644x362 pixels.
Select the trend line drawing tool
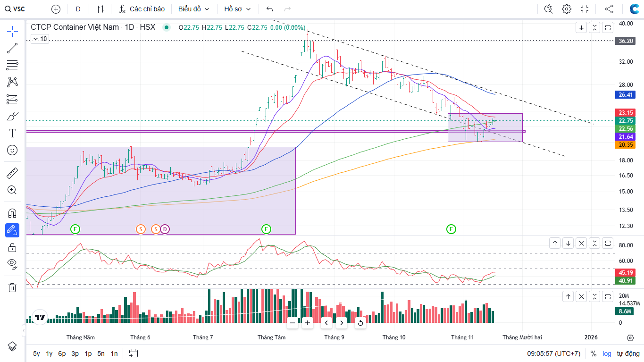click(12, 48)
